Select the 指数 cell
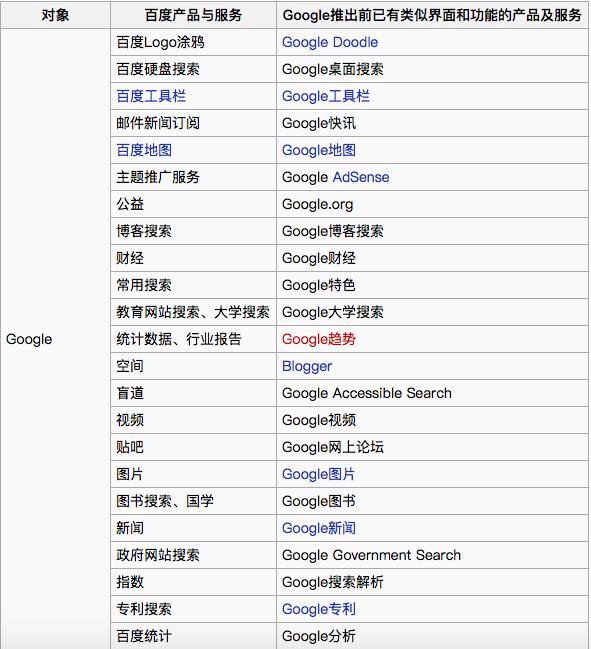591x649 pixels. 193,582
